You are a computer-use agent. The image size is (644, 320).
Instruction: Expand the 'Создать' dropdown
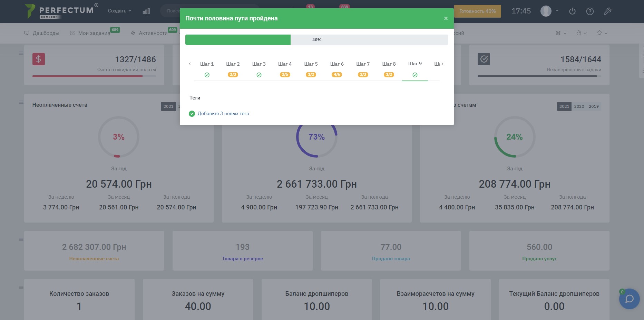[x=119, y=11]
